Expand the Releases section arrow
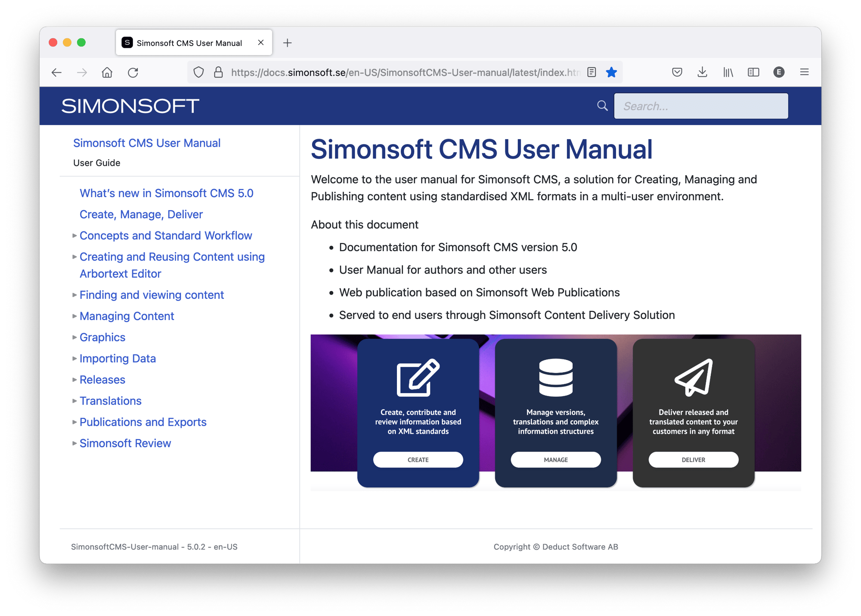Screen dimensions: 861x616 pyautogui.click(x=74, y=380)
